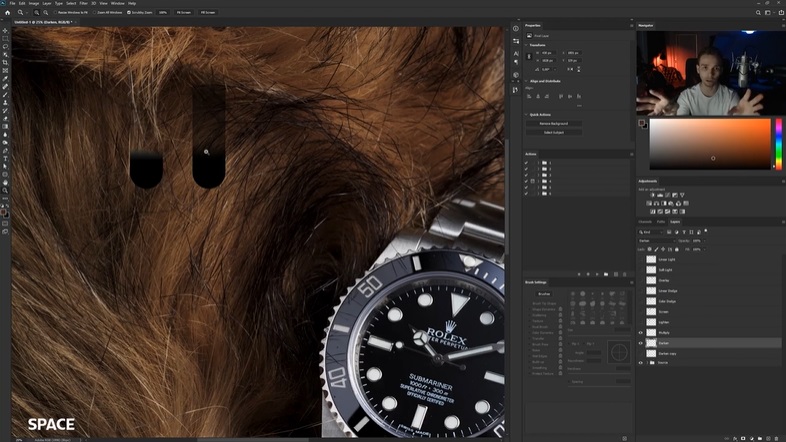This screenshot has width=786, height=442.
Task: Pick a color in the color field
Action: (710, 144)
